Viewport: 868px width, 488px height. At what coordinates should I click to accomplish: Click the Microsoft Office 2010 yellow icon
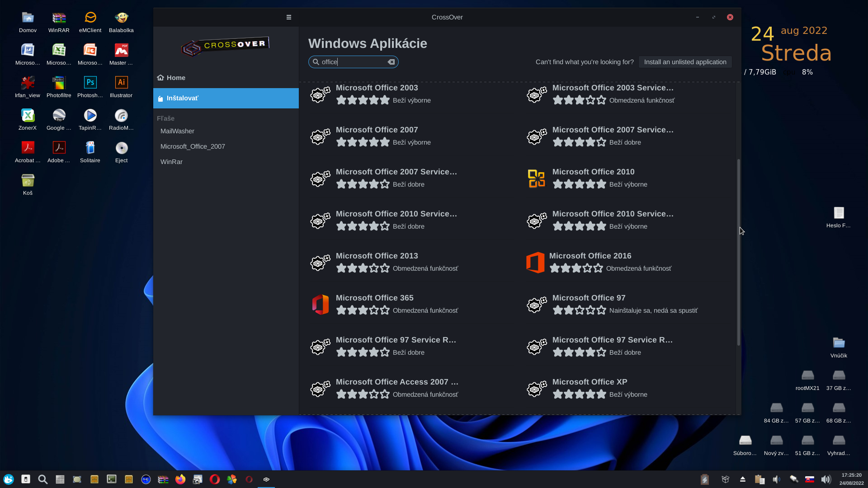[536, 178]
